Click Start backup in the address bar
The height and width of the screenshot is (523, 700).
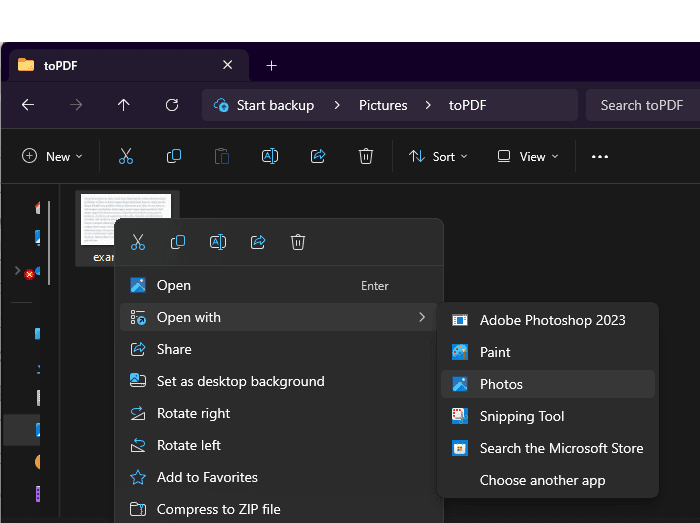275,105
